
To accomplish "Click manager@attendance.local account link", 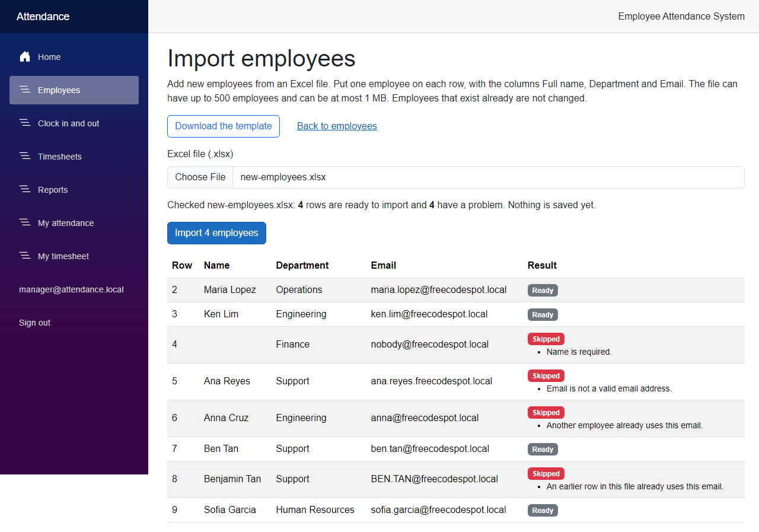I will (x=71, y=289).
